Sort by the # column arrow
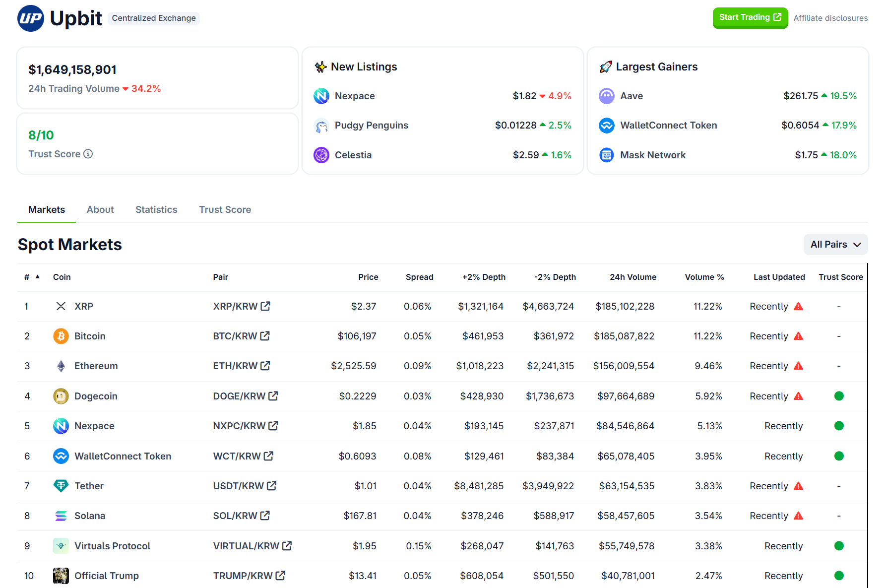Screen dimensions: 885x588 (x=38, y=277)
